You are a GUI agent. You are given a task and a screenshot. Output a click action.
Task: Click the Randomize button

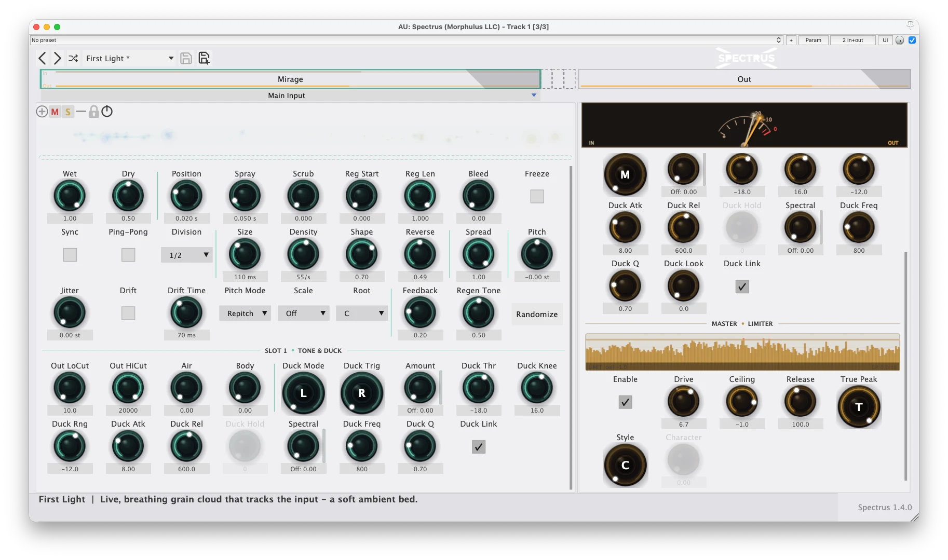pos(537,314)
